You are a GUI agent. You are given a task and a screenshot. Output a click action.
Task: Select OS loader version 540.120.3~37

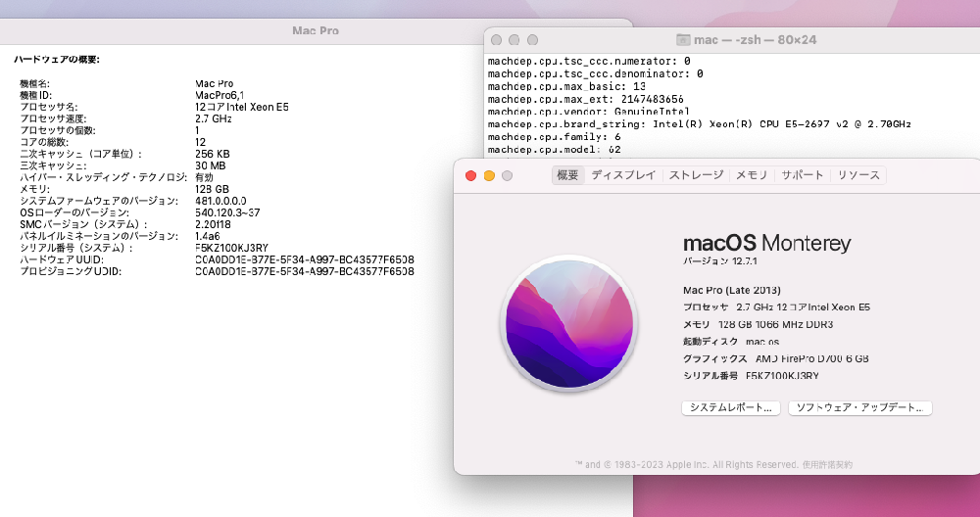(227, 212)
